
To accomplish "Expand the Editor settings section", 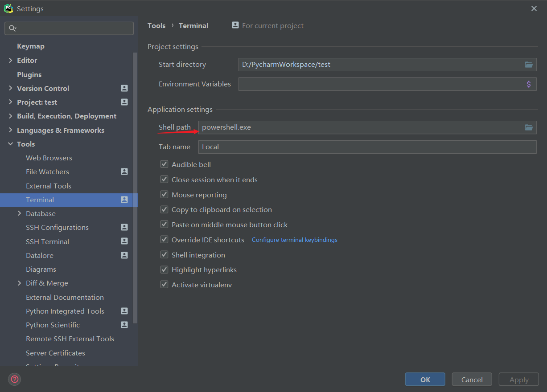I will pos(11,60).
